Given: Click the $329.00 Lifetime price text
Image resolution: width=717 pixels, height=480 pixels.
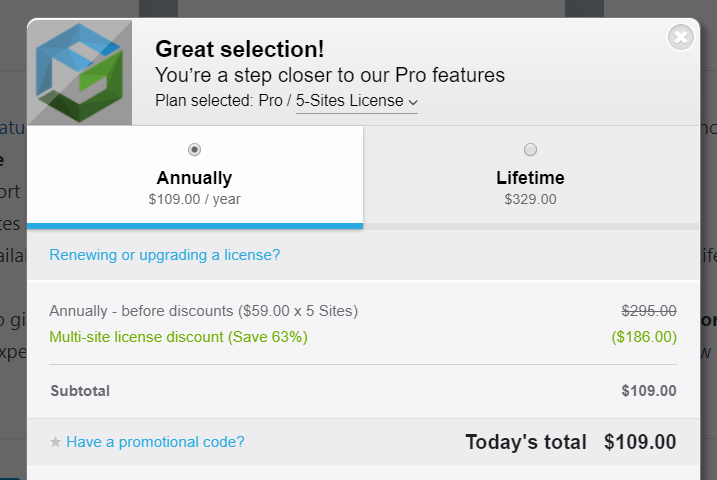Looking at the screenshot, I should (530, 199).
